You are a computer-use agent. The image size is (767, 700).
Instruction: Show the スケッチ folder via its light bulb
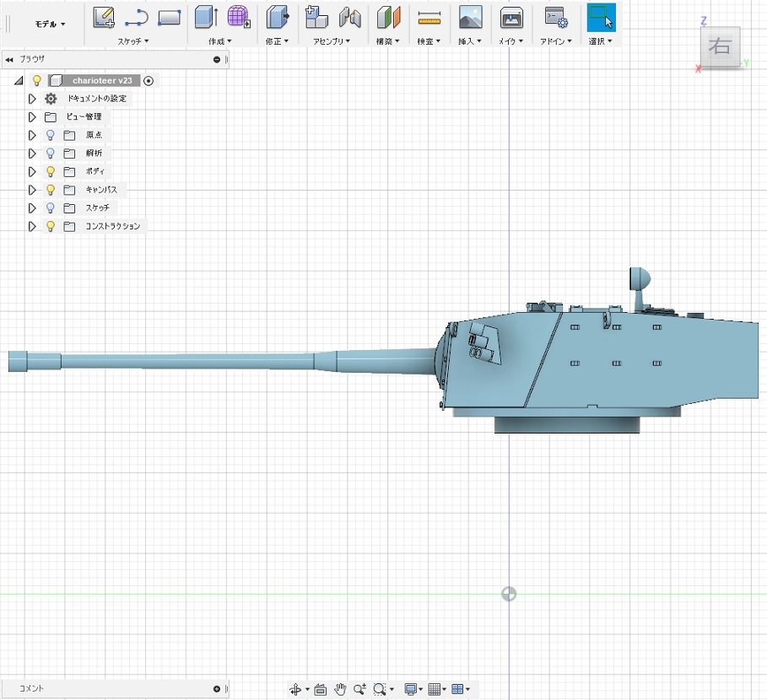(51, 207)
